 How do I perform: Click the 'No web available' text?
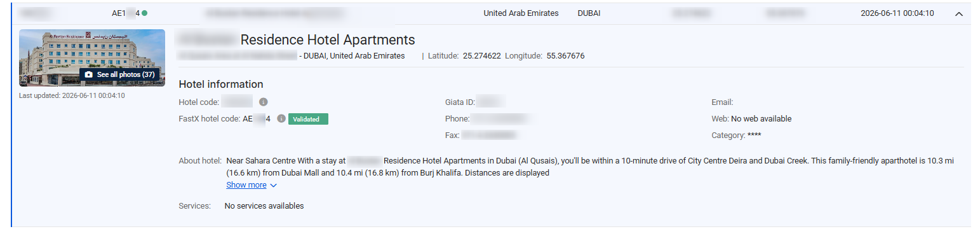[761, 119]
